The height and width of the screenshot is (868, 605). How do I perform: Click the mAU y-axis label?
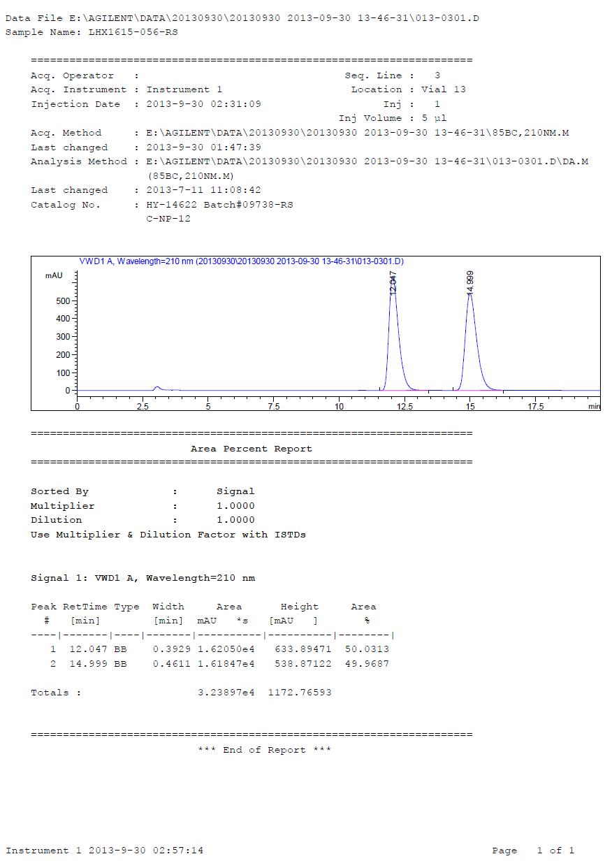click(54, 275)
